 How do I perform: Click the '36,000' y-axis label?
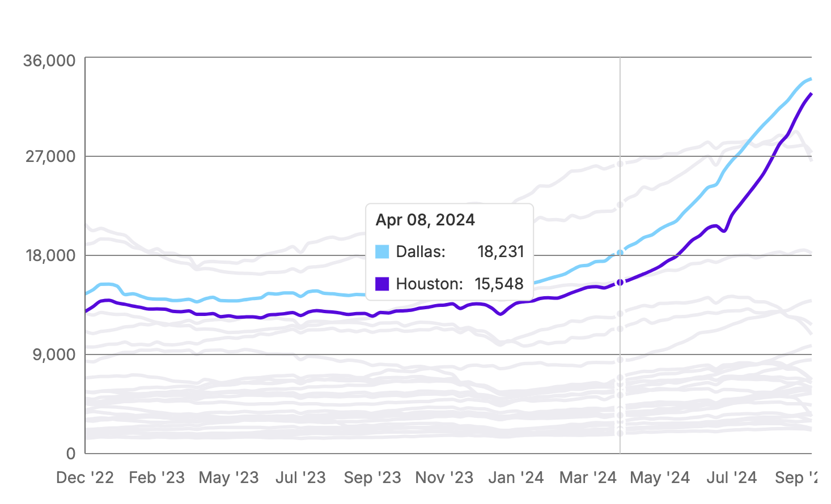49,61
